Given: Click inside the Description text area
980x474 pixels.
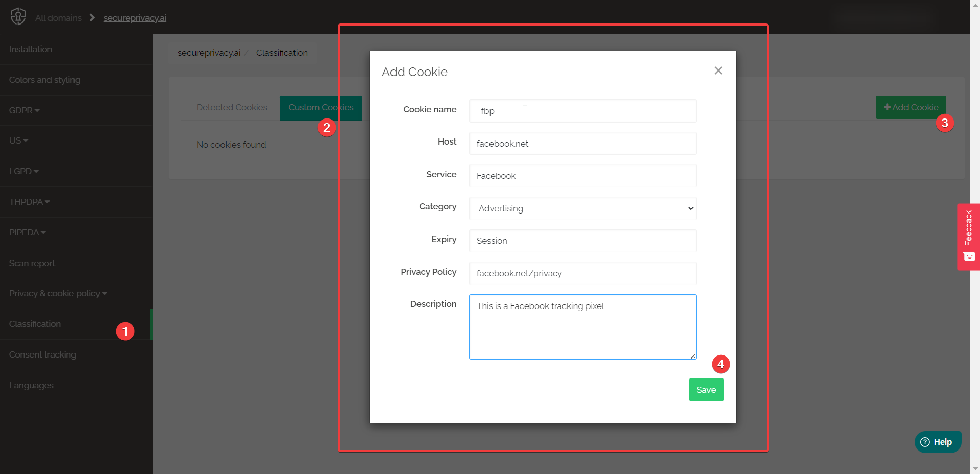Looking at the screenshot, I should click(x=582, y=326).
